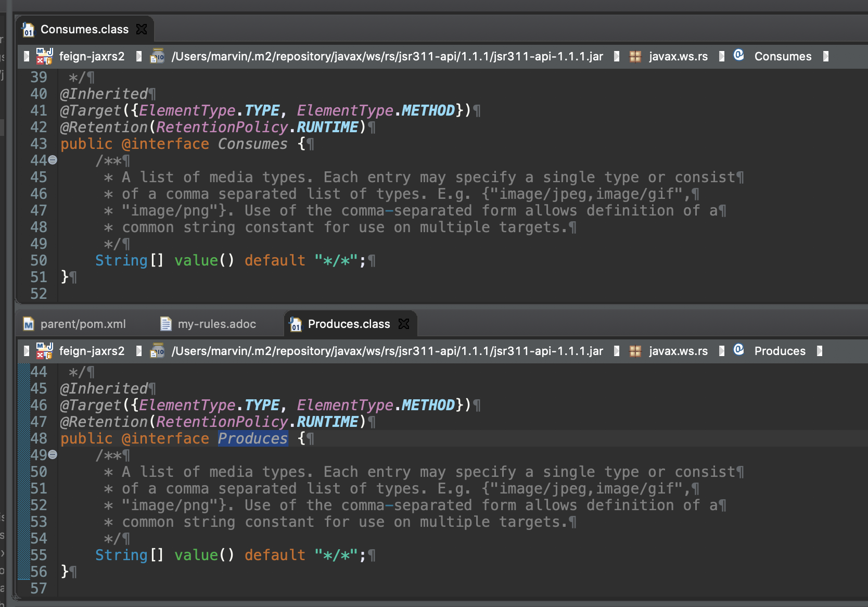Select Produces in the lower breadcrumb
This screenshot has width=868, height=607.
coord(780,351)
